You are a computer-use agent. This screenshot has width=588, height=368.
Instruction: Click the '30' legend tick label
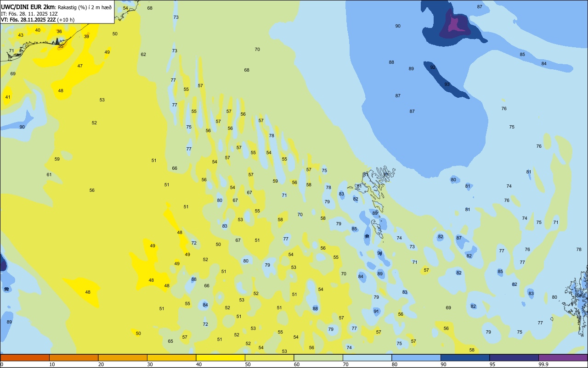150,364
